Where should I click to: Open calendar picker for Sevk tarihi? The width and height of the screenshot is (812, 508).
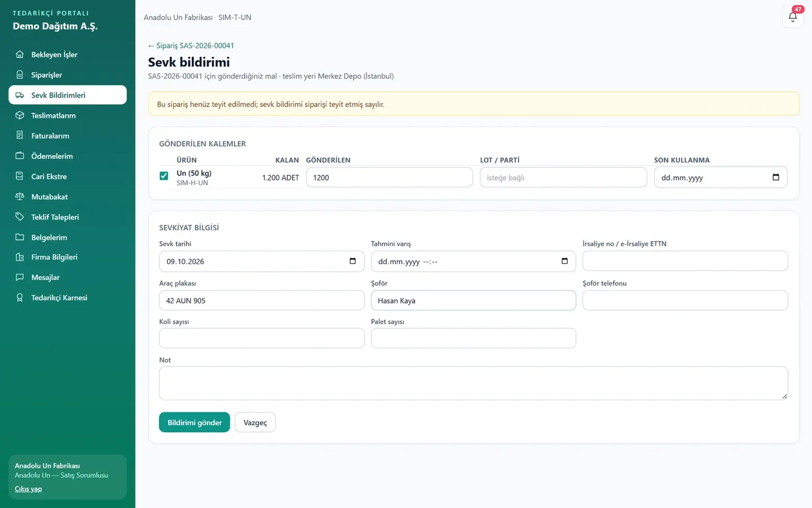352,261
